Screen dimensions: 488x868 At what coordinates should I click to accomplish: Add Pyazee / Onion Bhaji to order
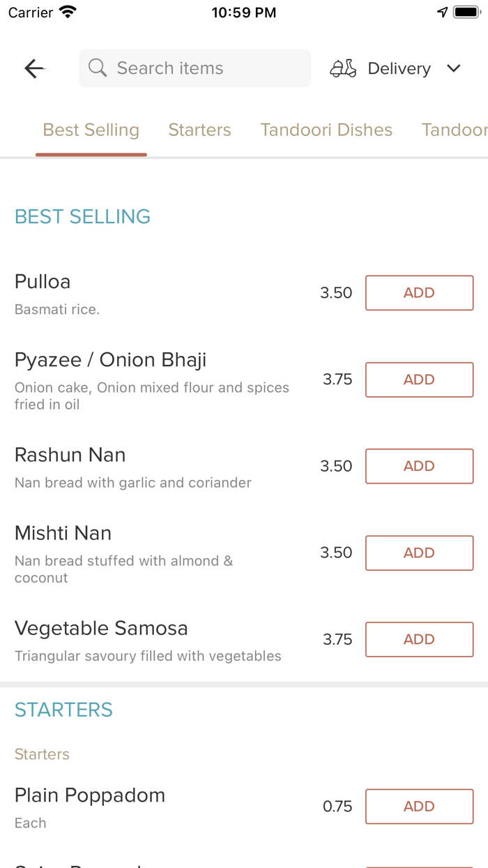click(420, 380)
